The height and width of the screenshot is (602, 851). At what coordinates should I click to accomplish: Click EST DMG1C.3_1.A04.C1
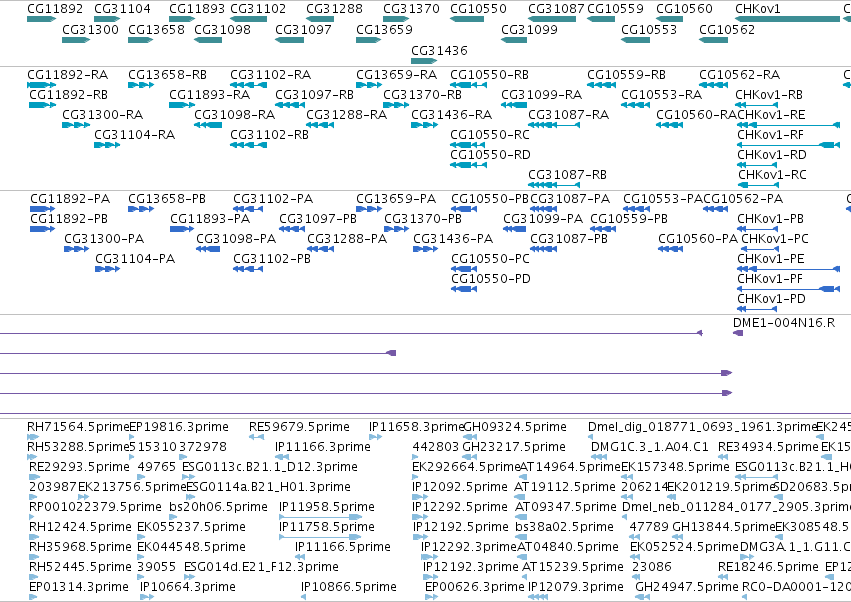coord(650,447)
